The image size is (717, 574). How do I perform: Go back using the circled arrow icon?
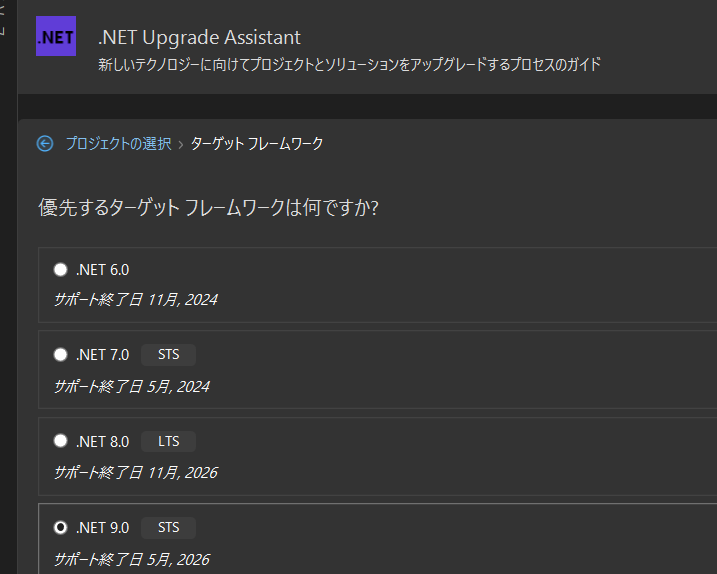tap(45, 144)
